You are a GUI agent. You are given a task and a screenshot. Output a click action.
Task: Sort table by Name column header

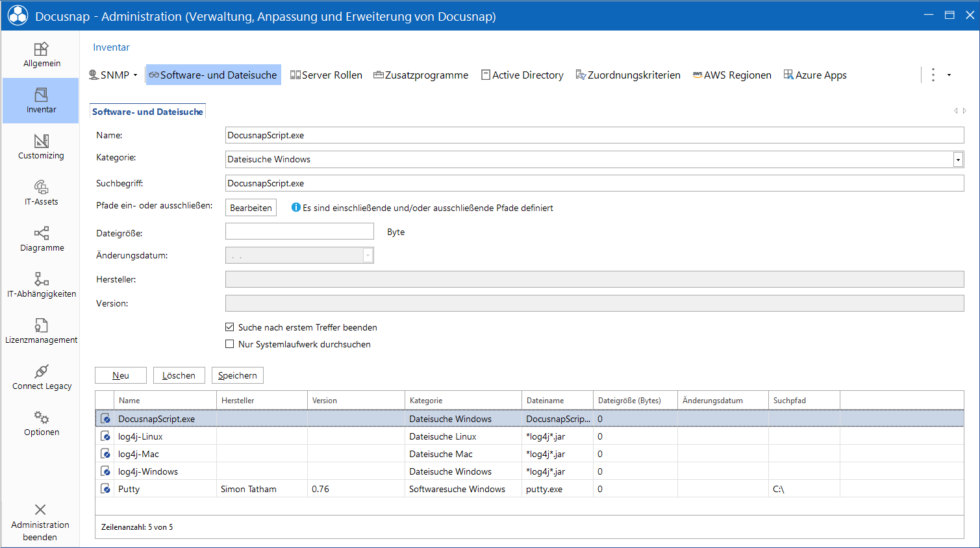(x=165, y=400)
